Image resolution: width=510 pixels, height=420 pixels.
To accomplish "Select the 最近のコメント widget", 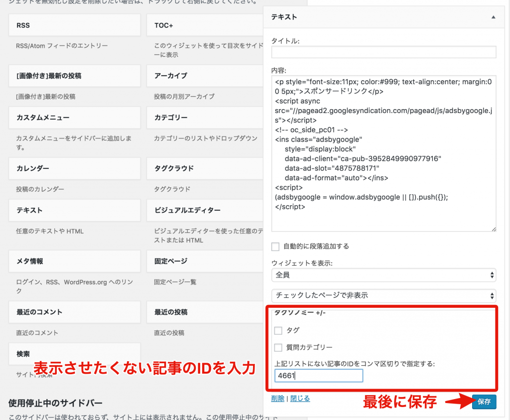I will 75,312.
